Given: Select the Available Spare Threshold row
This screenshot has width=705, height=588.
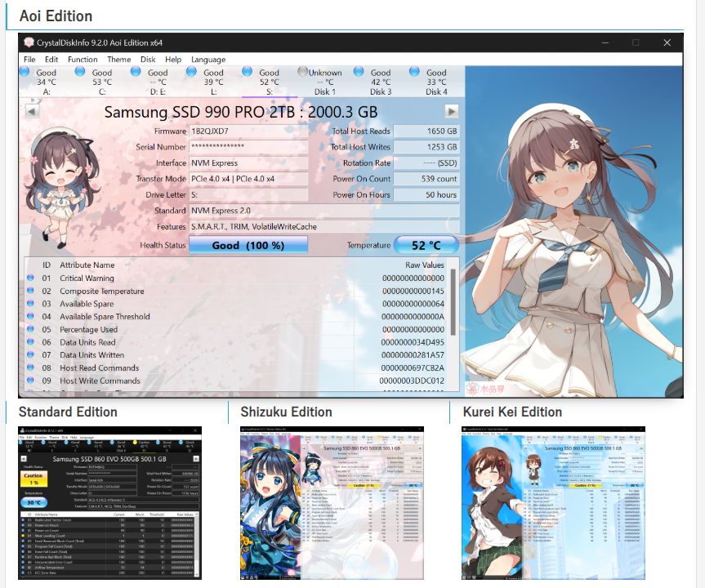Looking at the screenshot, I should coord(237,317).
